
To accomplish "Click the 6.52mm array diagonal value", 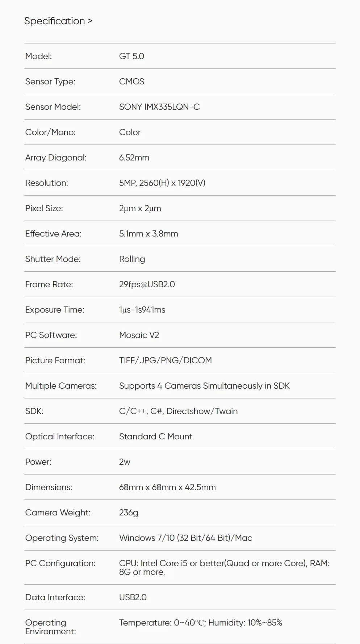I will (x=134, y=158).
